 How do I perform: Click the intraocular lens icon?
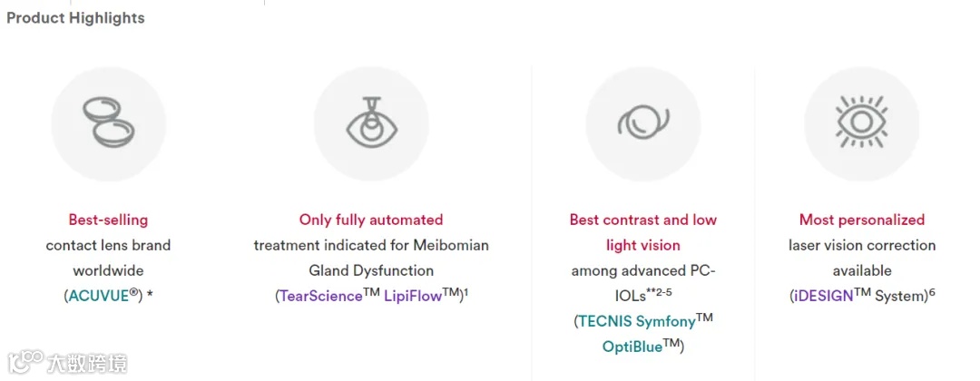point(643,123)
